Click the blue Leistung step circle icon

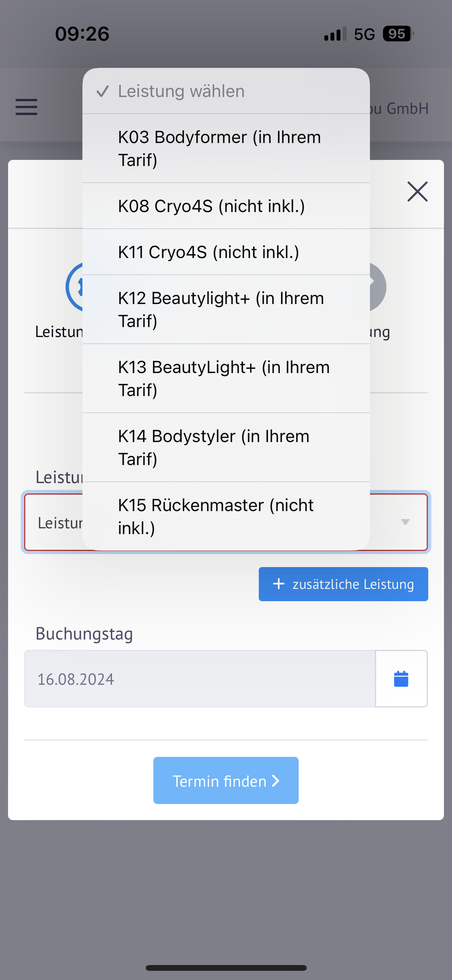74,287
